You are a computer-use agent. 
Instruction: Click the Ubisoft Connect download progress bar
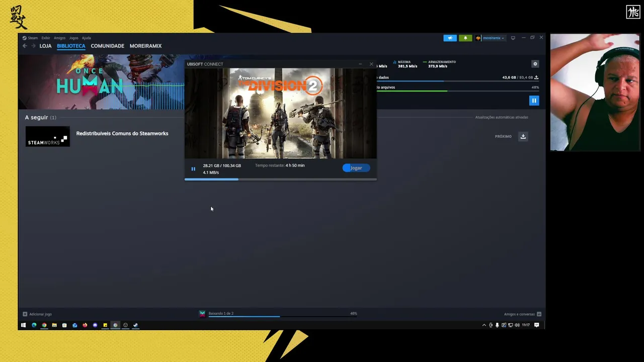click(x=280, y=179)
